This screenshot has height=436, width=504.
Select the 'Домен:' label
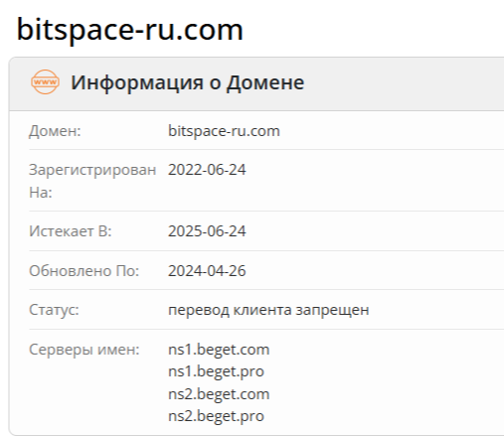(55, 131)
